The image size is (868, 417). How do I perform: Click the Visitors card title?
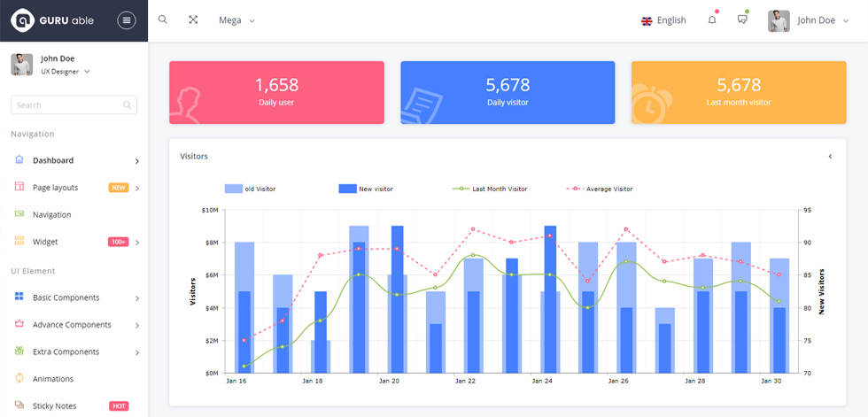coord(194,157)
